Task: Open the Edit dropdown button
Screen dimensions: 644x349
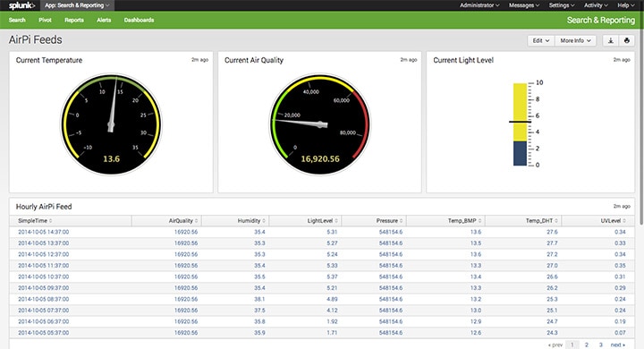Action: 541,40
